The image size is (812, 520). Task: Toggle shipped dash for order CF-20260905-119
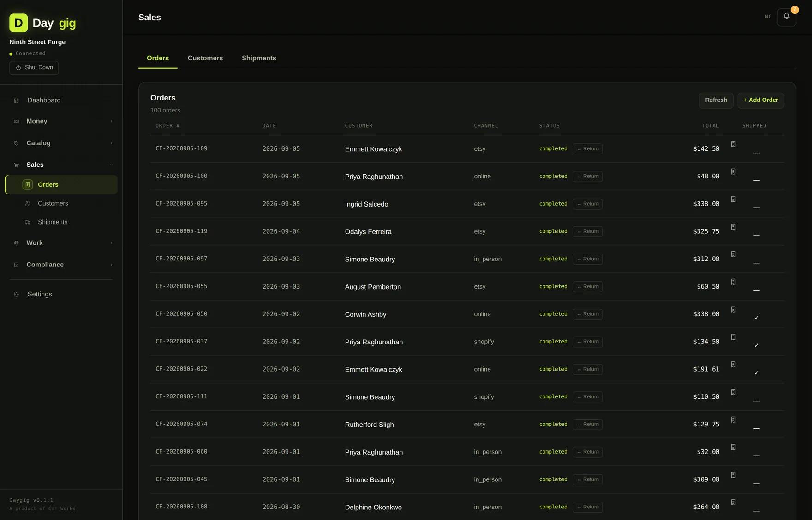(757, 236)
